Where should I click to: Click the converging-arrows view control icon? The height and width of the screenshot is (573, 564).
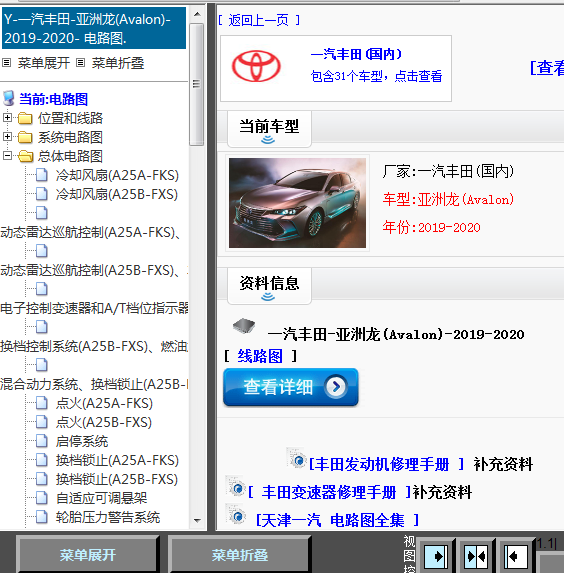[476, 556]
